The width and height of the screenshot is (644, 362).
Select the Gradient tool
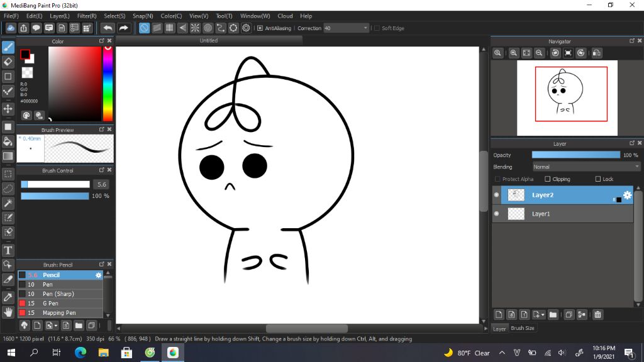click(8, 156)
